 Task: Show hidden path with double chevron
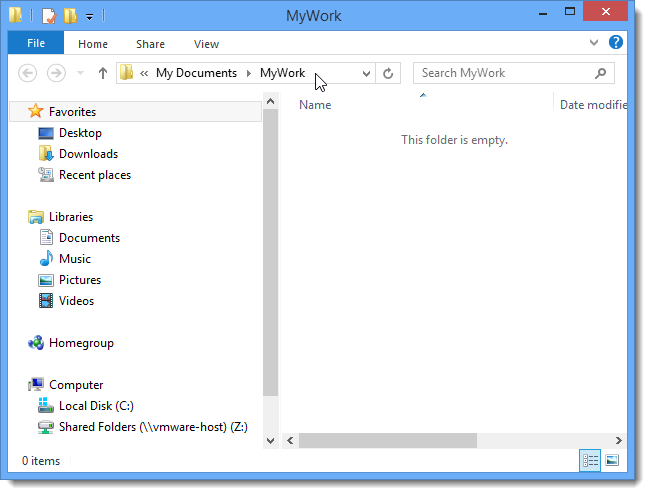144,73
